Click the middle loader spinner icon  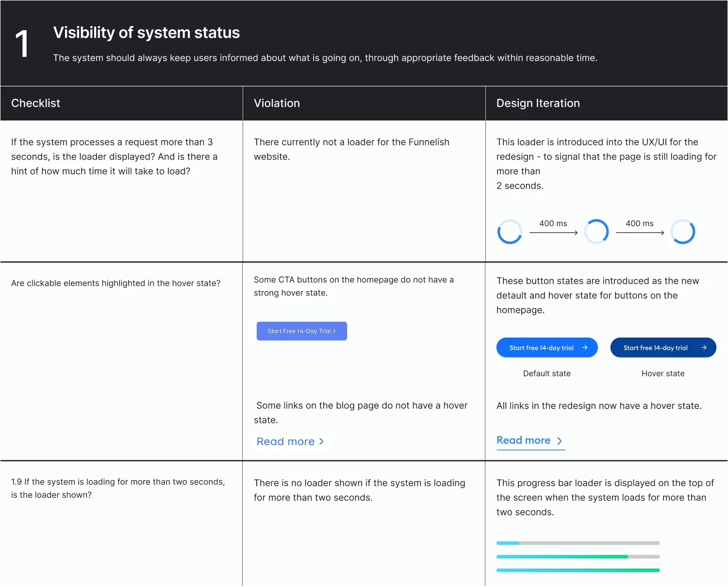[596, 231]
